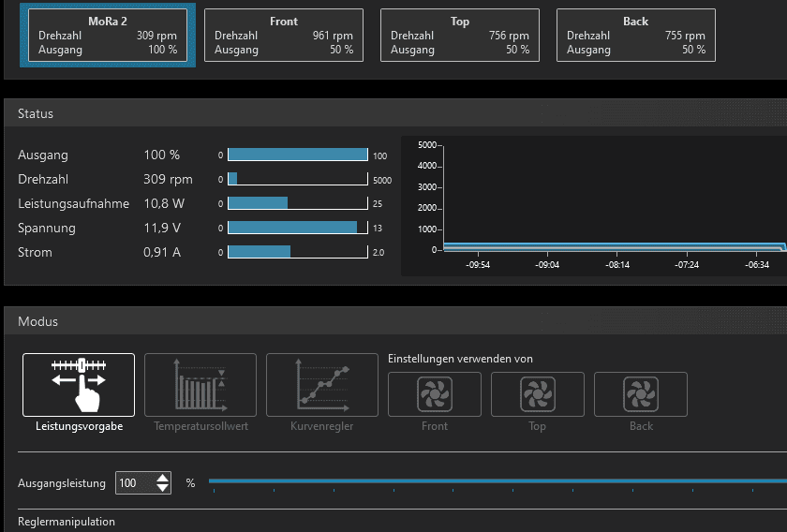Image resolution: width=787 pixels, height=532 pixels.
Task: Click the Strom label
Action: 35,253
